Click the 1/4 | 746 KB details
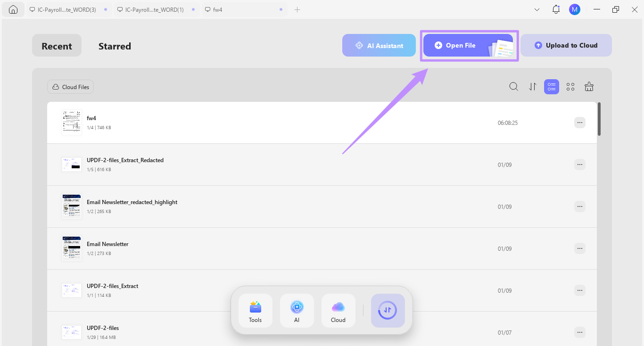This screenshot has height=346, width=644. pyautogui.click(x=99, y=128)
